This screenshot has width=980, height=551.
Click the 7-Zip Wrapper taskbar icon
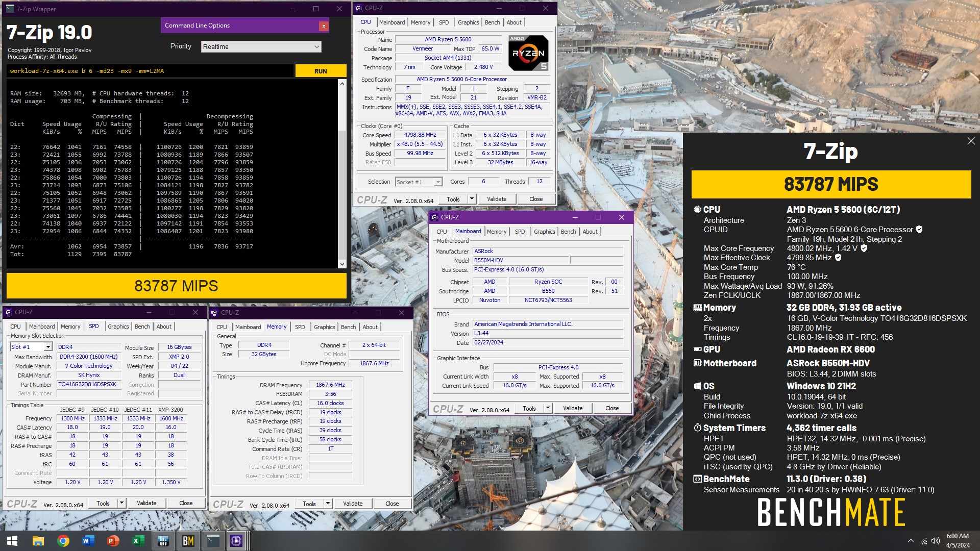tap(213, 541)
